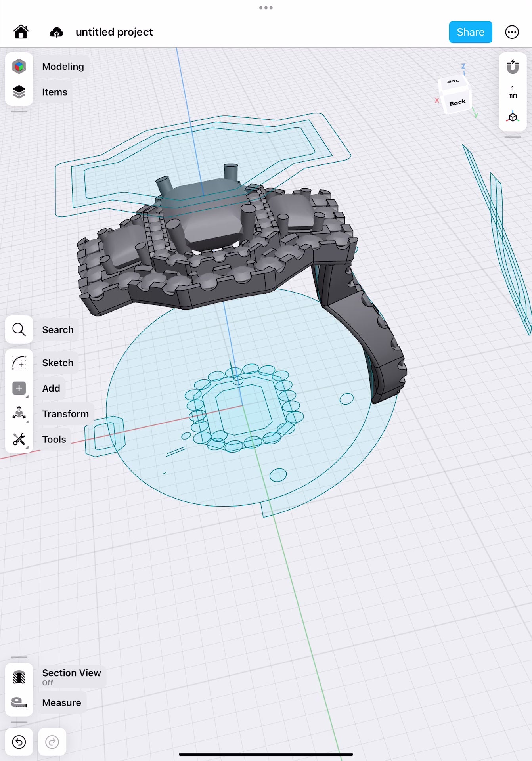The image size is (532, 761).
Task: Click the Share button
Action: coord(470,32)
